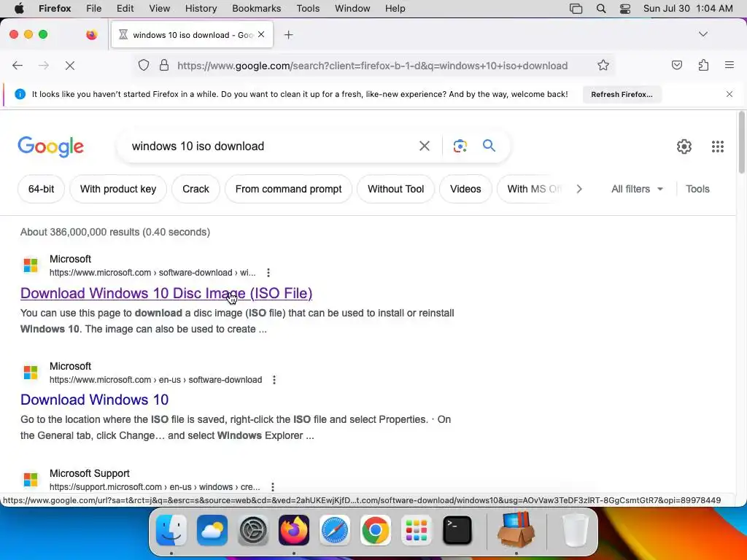Click the URL address bar
Viewport: 747px width, 560px height.
(372, 65)
